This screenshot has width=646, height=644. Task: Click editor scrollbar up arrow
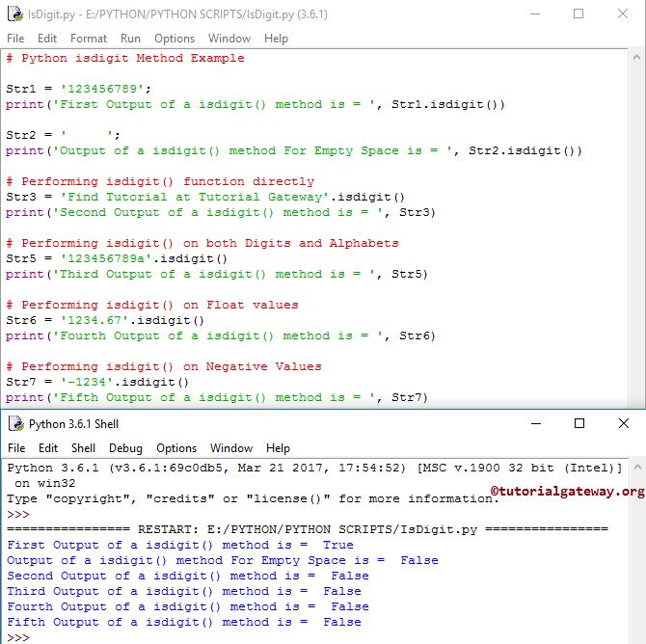(636, 57)
